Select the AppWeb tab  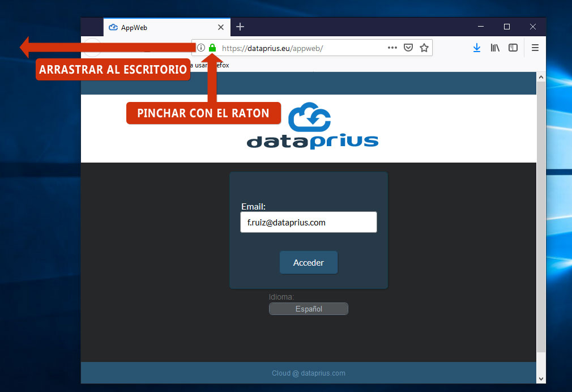pyautogui.click(x=167, y=27)
